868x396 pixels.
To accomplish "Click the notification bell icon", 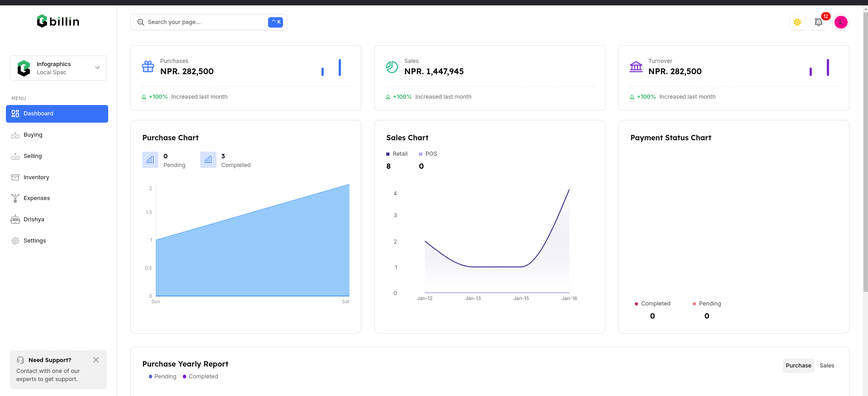I will pyautogui.click(x=818, y=22).
